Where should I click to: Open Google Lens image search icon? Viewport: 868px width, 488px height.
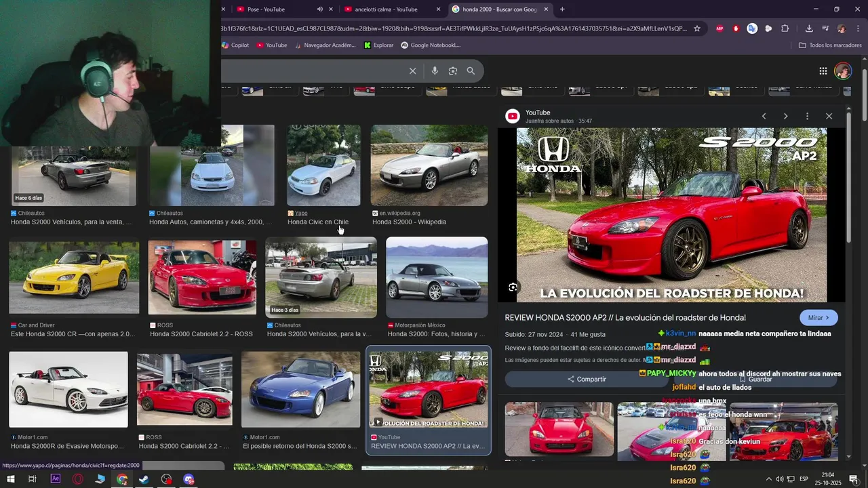click(x=452, y=70)
